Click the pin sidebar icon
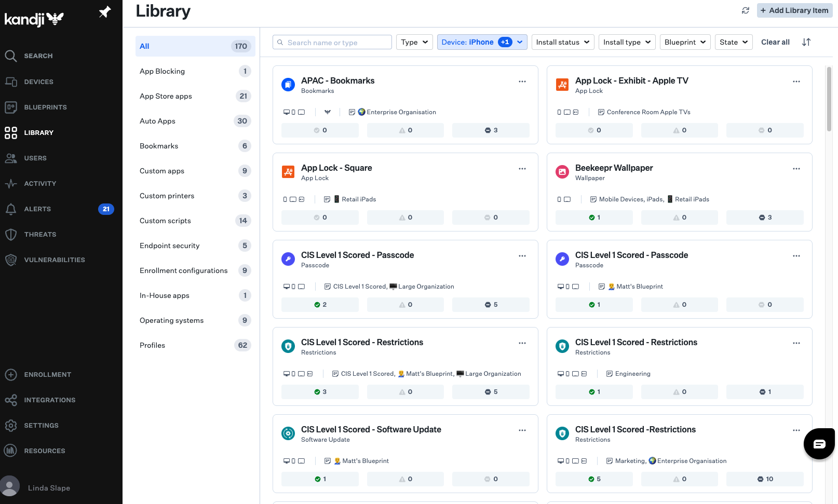 tap(105, 12)
